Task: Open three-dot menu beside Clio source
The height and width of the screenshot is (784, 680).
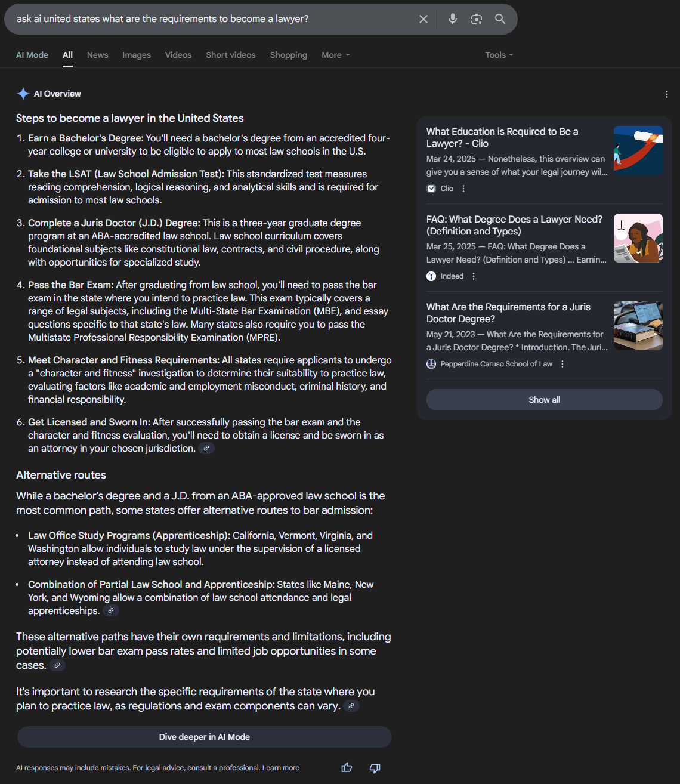Action: [x=463, y=189]
